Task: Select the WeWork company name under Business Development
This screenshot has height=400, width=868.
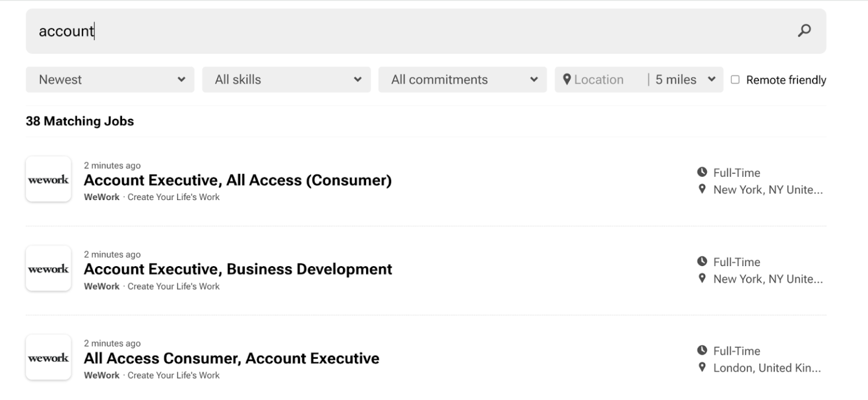Action: coord(102,286)
